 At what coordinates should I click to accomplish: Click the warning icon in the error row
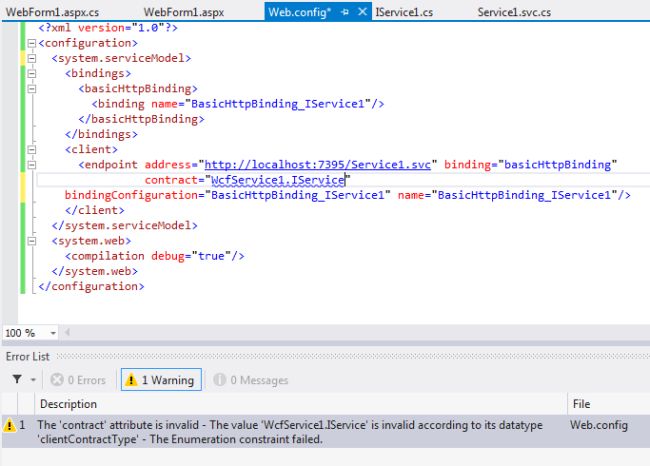pos(9,425)
